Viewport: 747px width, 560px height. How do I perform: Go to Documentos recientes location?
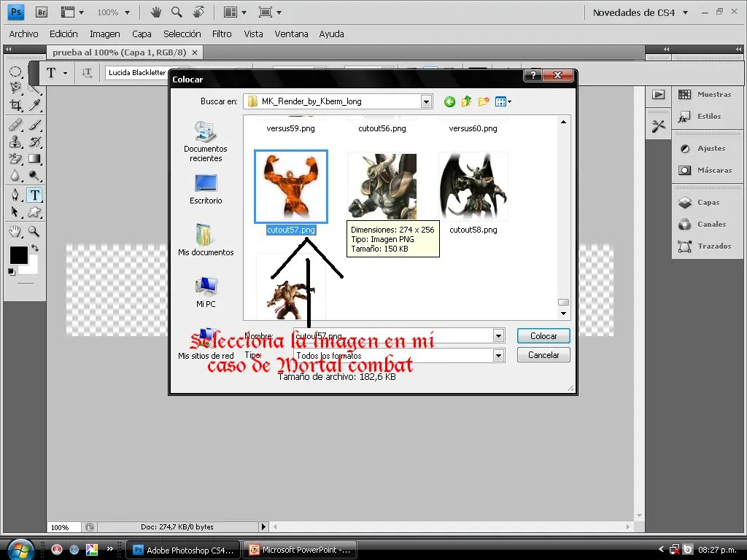pyautogui.click(x=206, y=141)
